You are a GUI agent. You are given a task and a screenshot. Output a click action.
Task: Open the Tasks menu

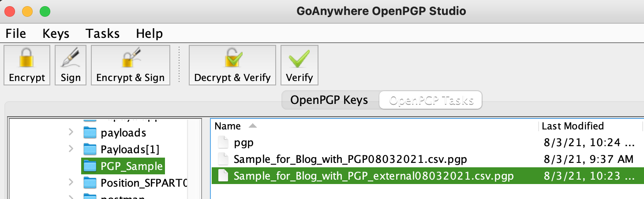pyautogui.click(x=103, y=33)
